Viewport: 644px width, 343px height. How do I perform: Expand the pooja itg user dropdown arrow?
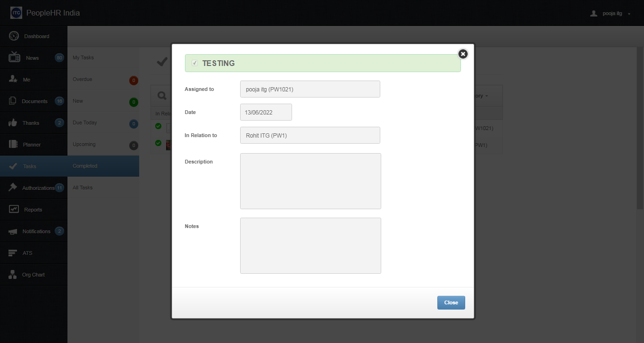[x=629, y=14]
